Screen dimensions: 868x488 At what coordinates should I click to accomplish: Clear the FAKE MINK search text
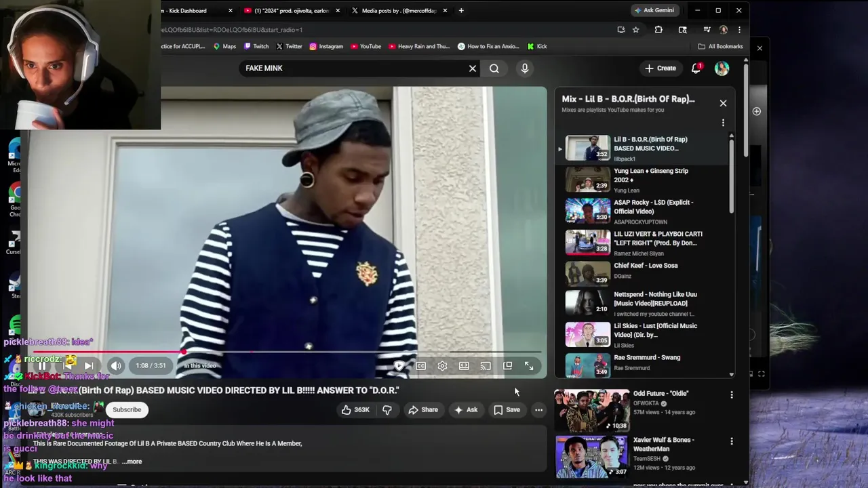[473, 68]
